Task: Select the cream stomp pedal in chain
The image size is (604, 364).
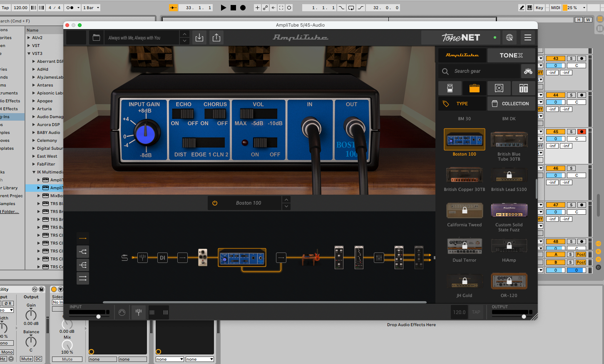Action: pyautogui.click(x=203, y=258)
